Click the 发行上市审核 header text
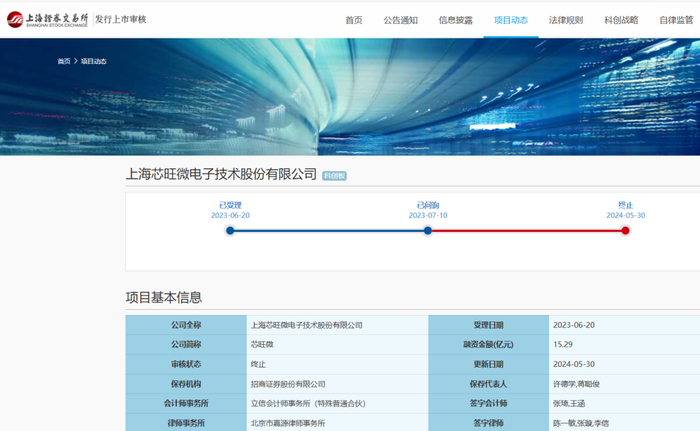The image size is (700, 431). tap(121, 19)
